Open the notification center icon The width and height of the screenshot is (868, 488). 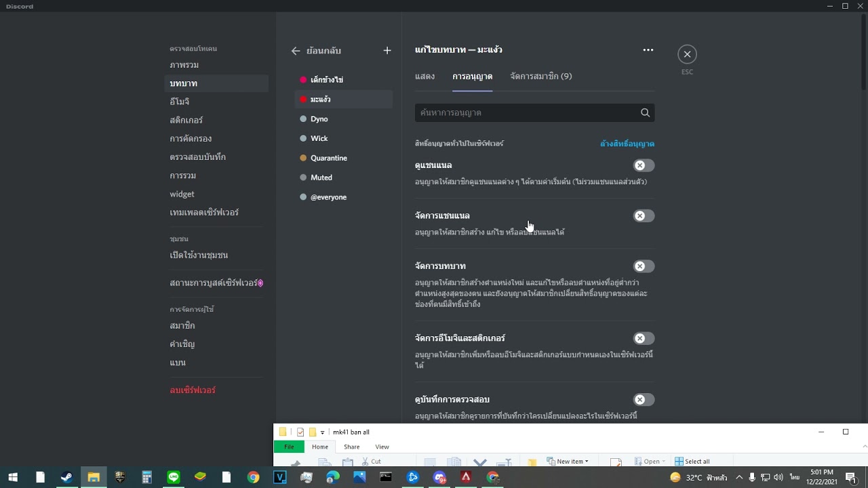click(851, 477)
